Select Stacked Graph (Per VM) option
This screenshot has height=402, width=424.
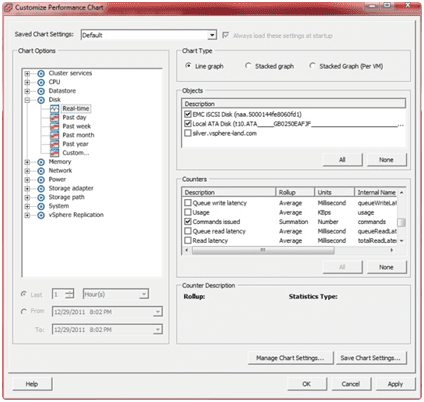pyautogui.click(x=312, y=66)
